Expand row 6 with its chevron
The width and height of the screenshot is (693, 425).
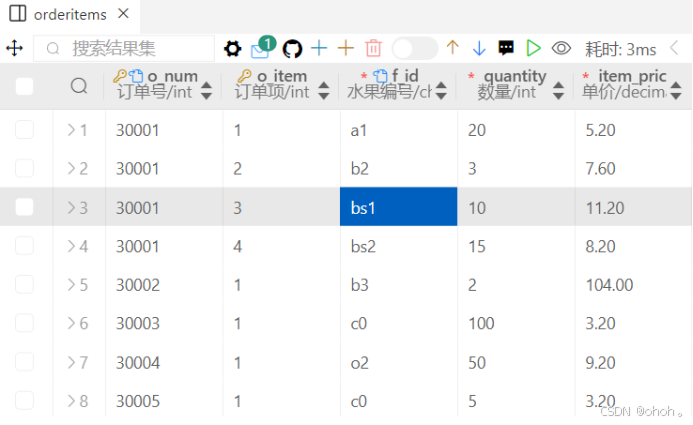point(71,323)
